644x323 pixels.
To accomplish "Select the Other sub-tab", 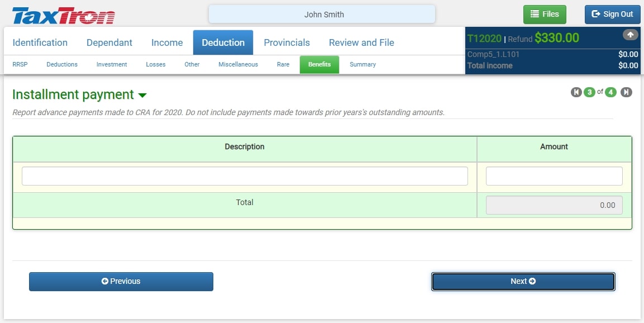I will [x=192, y=64].
